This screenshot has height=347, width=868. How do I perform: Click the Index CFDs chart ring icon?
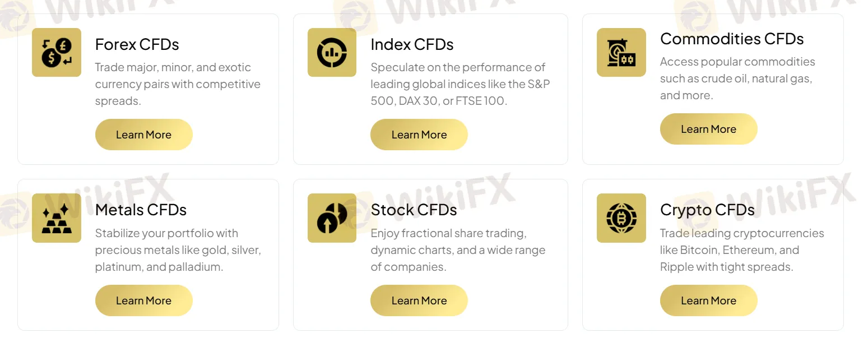pos(332,52)
